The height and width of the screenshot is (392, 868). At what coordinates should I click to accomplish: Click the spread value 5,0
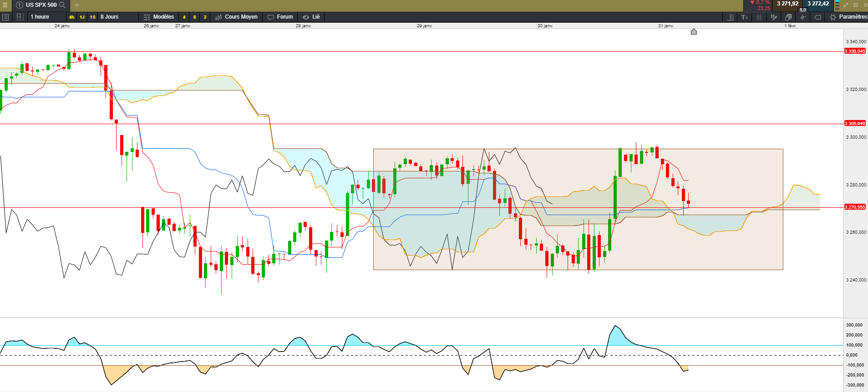(x=803, y=10)
